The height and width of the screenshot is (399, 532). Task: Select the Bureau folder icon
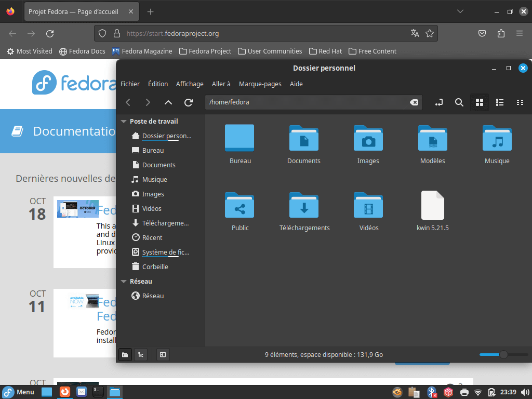coord(240,138)
